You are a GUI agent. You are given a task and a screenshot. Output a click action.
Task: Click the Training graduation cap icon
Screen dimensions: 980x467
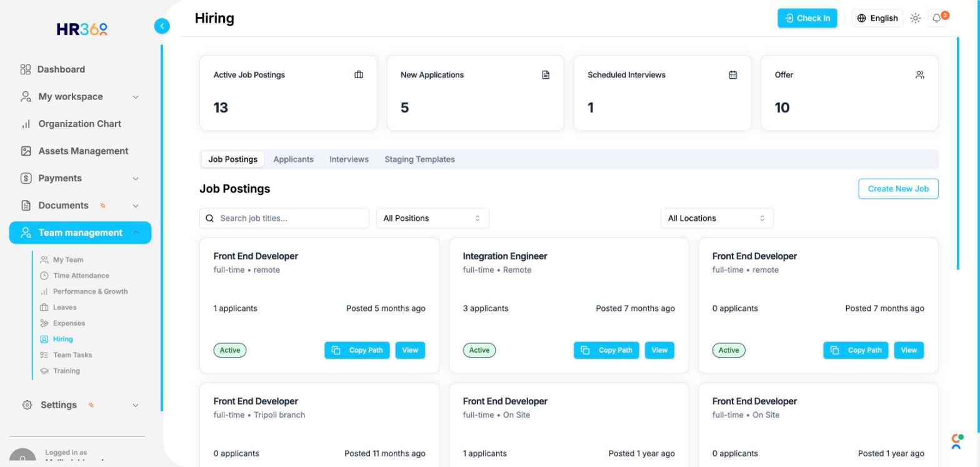point(44,371)
